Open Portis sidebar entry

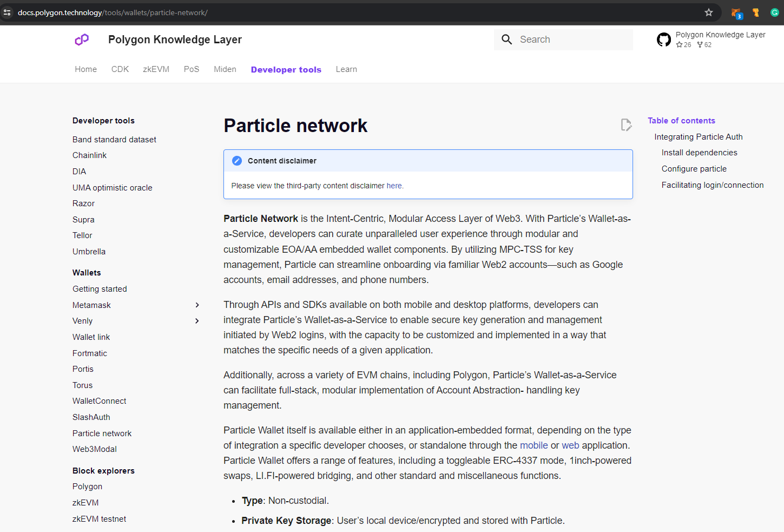click(83, 369)
